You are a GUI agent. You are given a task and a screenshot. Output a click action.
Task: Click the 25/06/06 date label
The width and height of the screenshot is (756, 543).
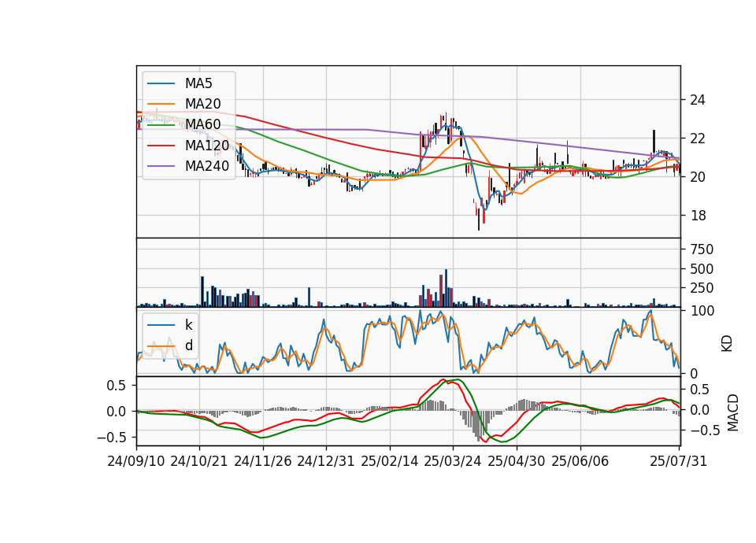[580, 461]
